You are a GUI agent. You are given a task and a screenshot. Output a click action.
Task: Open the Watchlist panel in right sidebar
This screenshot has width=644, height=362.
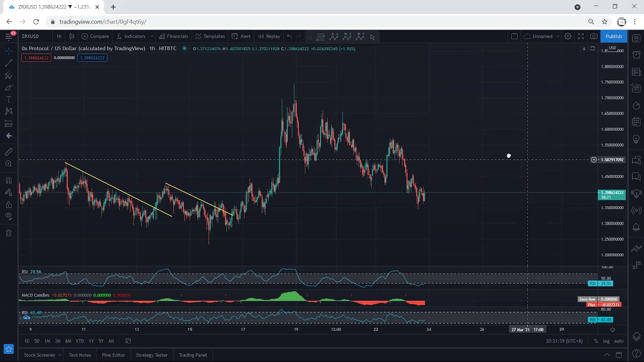[636, 38]
